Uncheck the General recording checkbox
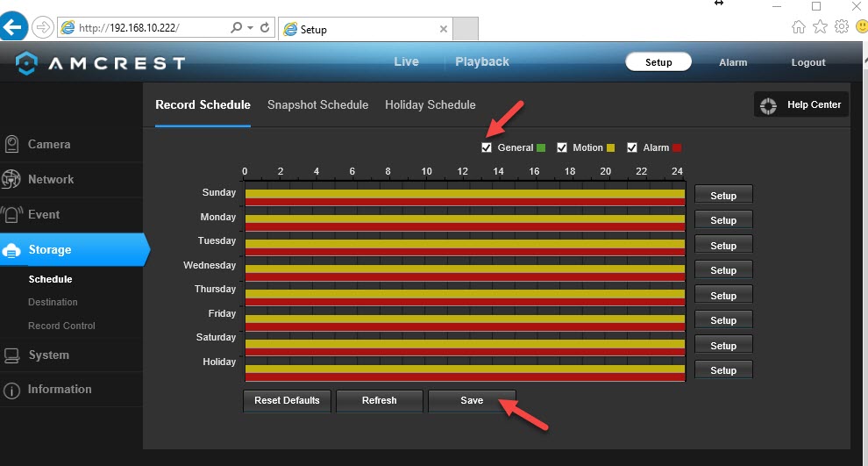Screen dimensions: 868x466 (487, 147)
